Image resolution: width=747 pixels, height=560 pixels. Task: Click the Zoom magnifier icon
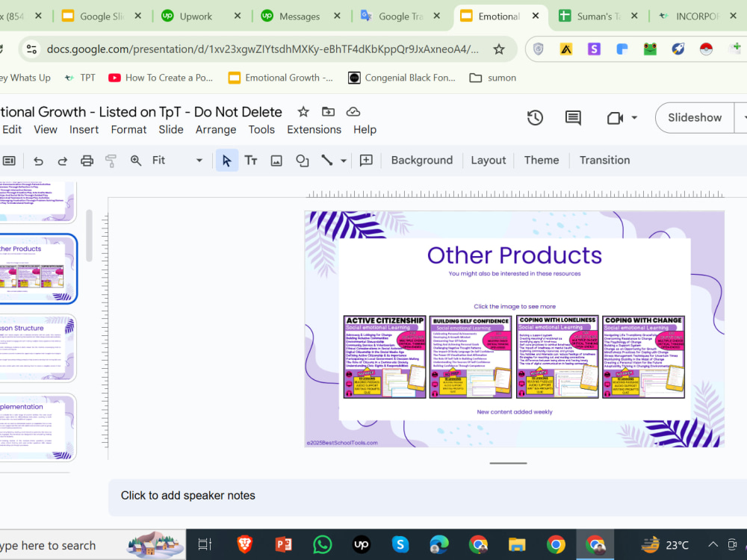[x=136, y=161]
